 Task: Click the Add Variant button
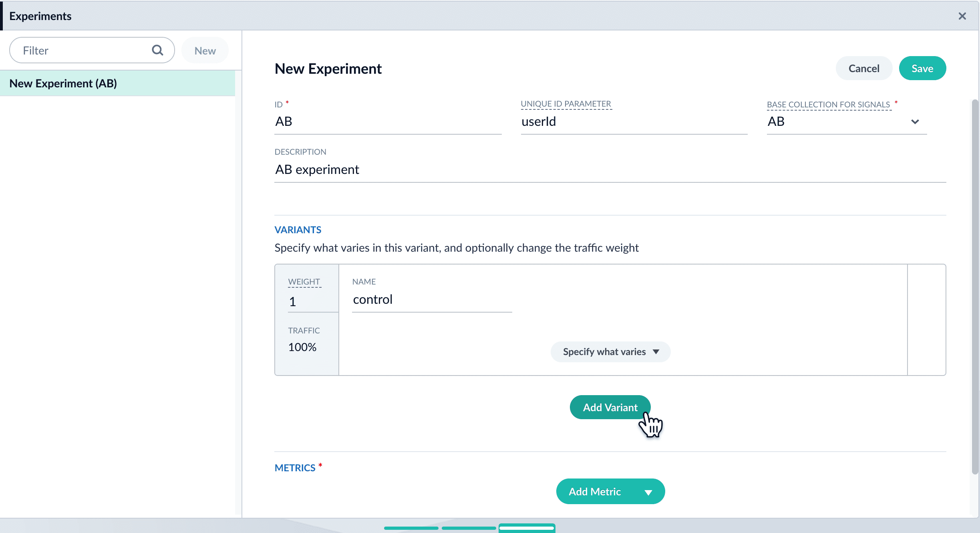click(610, 407)
